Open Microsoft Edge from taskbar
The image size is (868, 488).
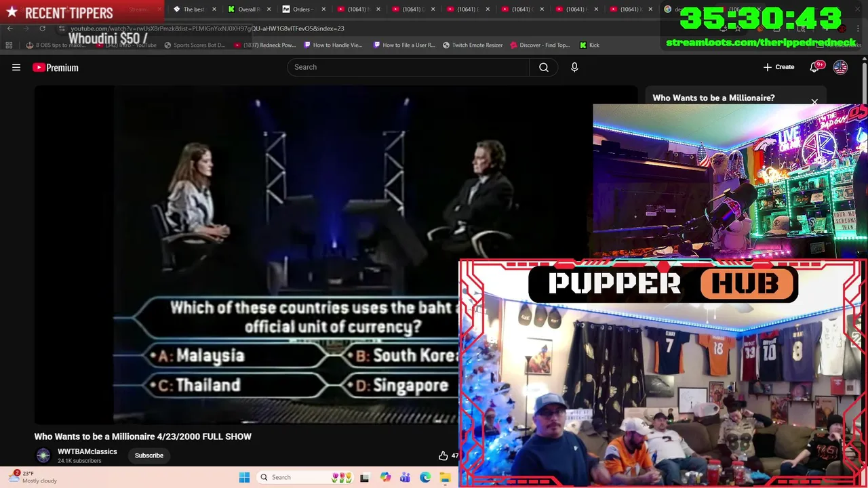425,477
